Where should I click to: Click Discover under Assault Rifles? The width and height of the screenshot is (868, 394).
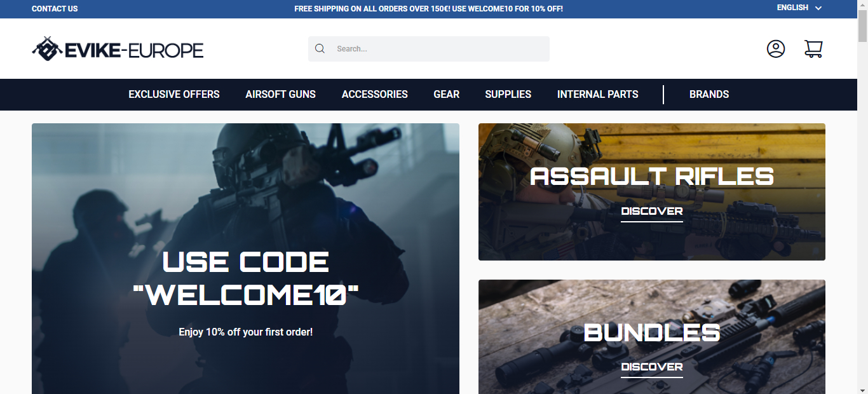pos(651,211)
